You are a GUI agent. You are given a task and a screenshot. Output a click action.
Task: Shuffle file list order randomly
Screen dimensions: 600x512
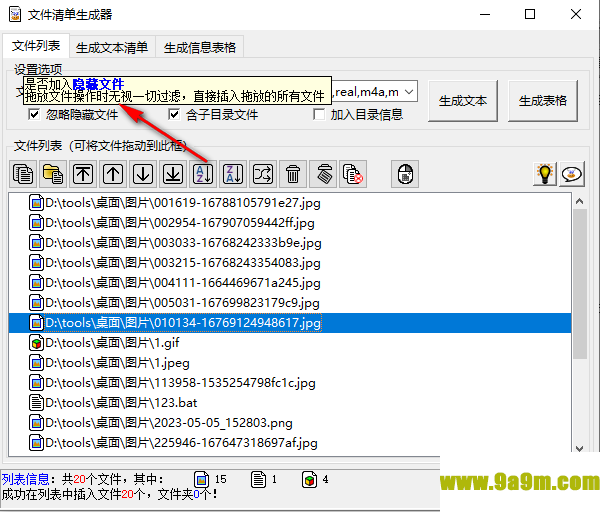coord(263,174)
